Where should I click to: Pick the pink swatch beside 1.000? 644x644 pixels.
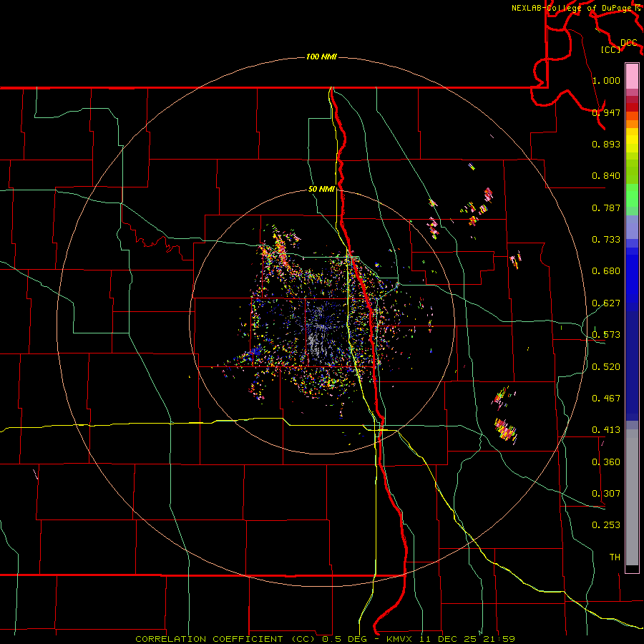(x=632, y=77)
